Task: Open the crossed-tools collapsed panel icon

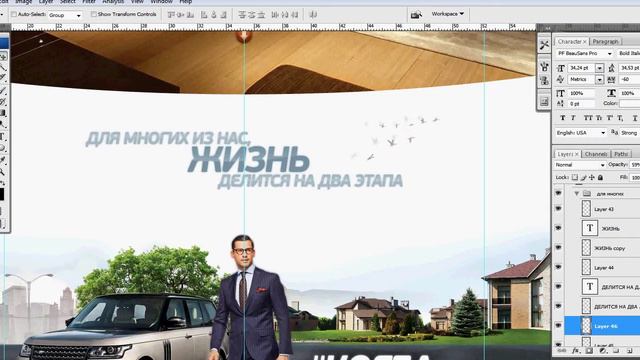Action: pyautogui.click(x=544, y=45)
